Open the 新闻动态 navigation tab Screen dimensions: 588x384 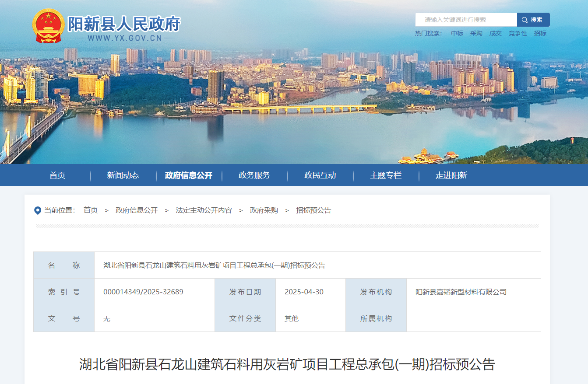tap(123, 175)
